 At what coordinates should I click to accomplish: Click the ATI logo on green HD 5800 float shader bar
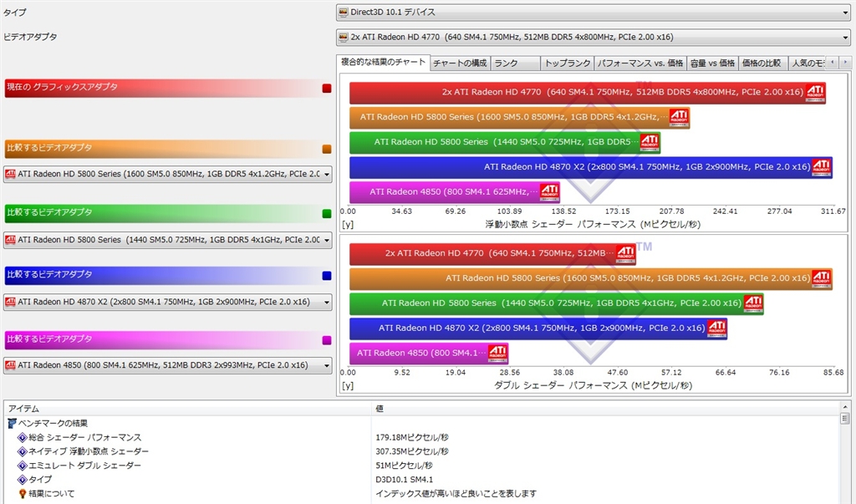pos(649,142)
